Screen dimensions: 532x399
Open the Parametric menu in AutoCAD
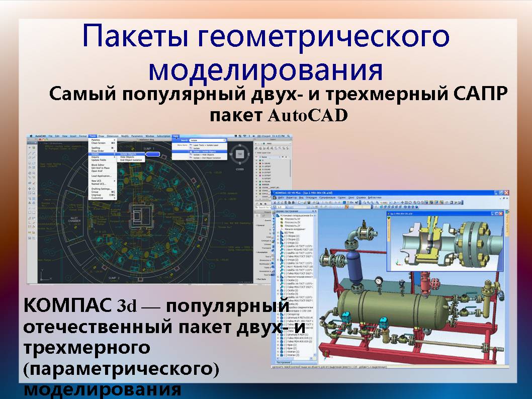(137, 136)
